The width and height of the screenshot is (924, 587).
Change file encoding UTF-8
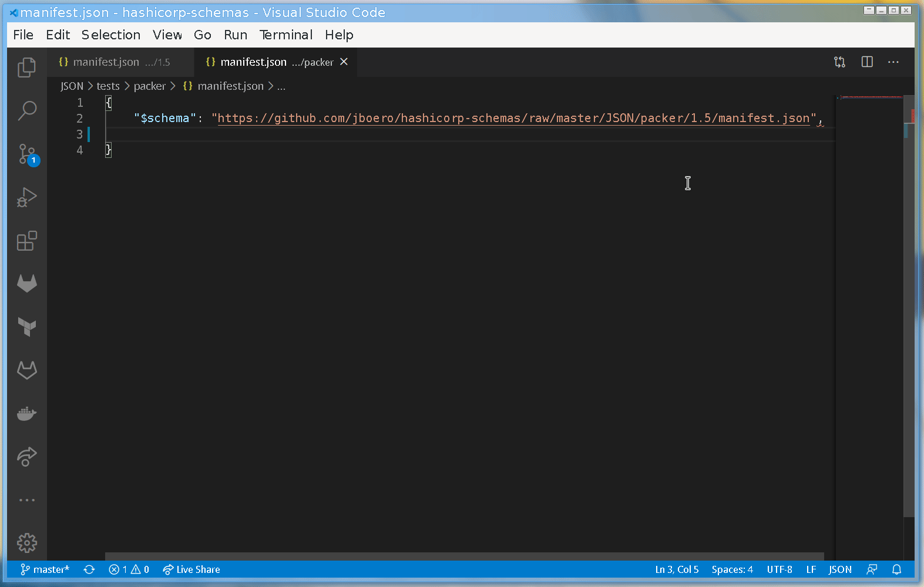[x=779, y=569]
